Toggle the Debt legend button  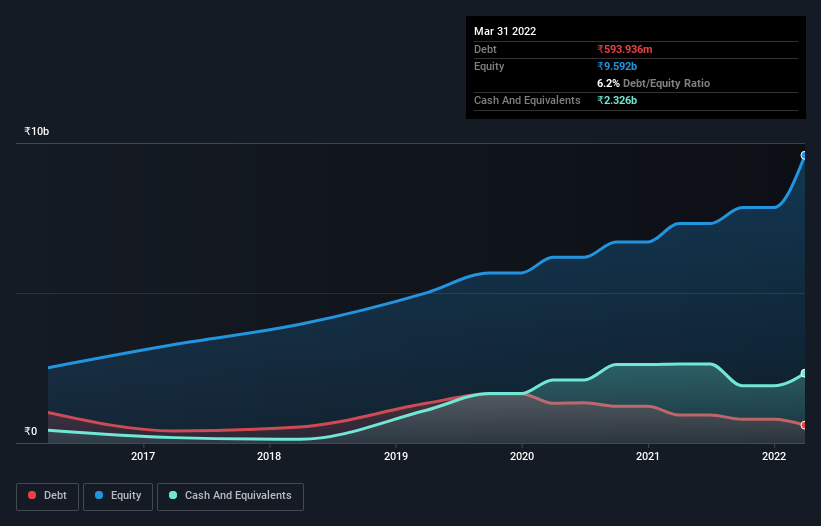pyautogui.click(x=48, y=497)
